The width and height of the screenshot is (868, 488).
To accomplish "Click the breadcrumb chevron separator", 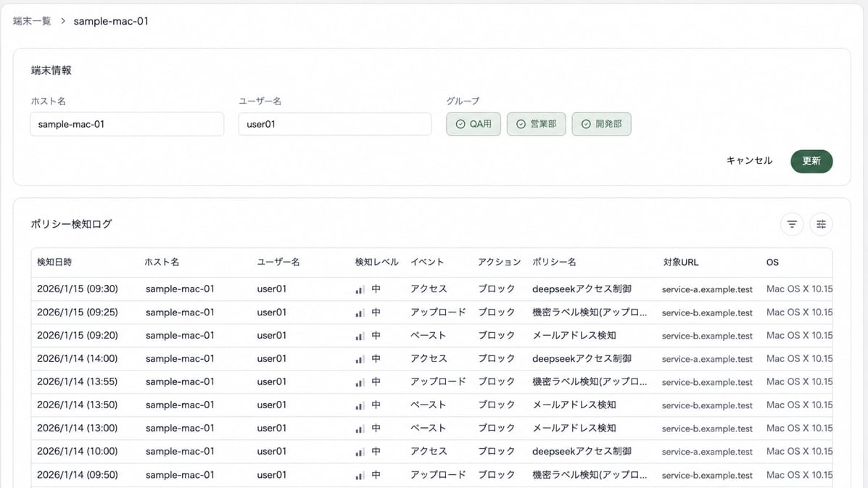I will coord(62,21).
